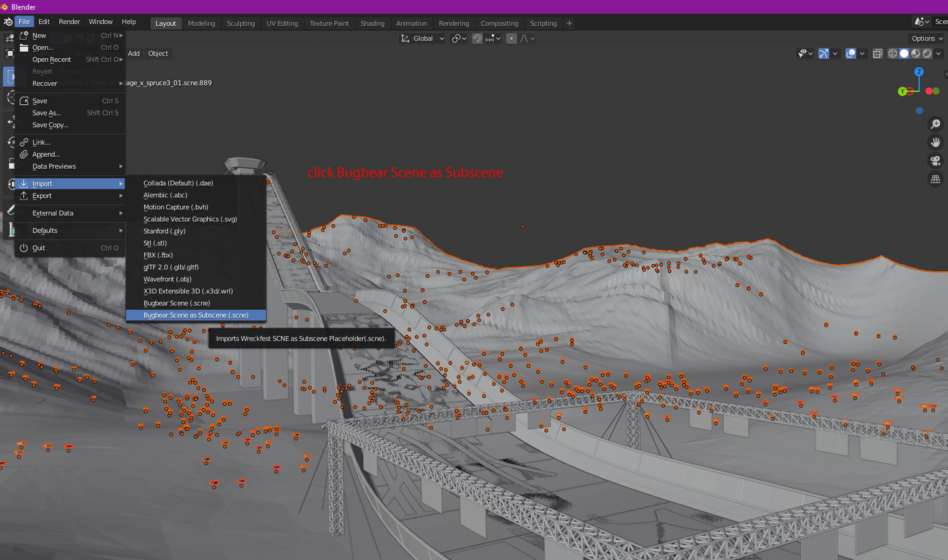Toggle X-ray mode icon

(877, 54)
